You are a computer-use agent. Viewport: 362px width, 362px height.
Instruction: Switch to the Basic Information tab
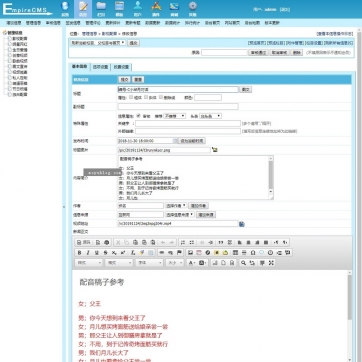point(79,67)
